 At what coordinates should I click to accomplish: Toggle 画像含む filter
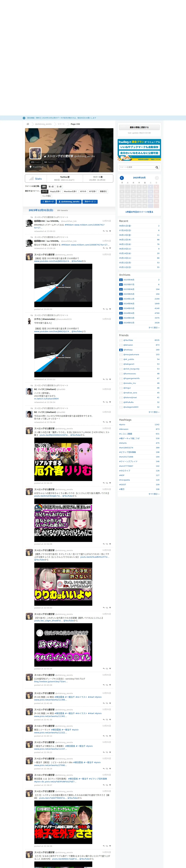103,191
